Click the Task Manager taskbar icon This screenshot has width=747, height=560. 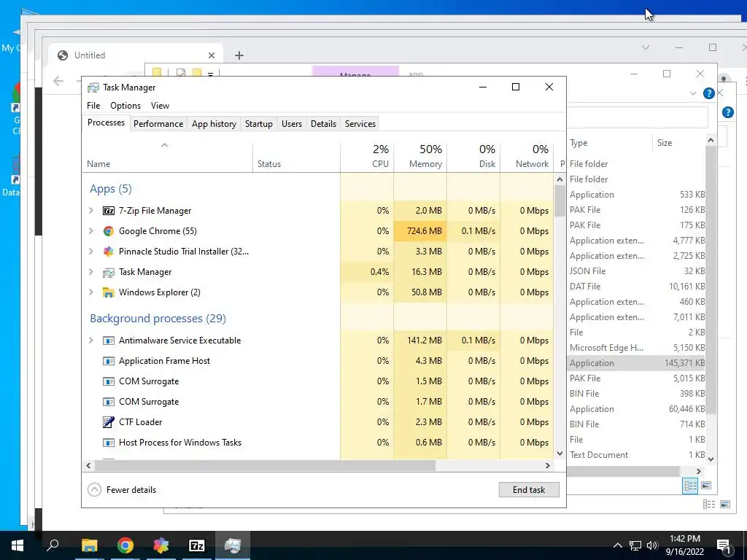point(233,545)
